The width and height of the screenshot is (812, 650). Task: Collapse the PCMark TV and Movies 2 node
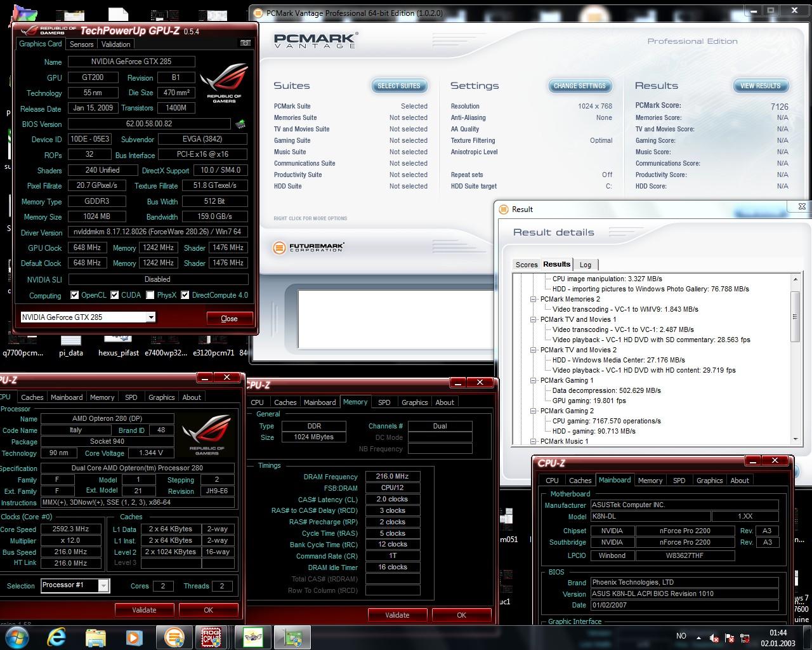tap(534, 350)
